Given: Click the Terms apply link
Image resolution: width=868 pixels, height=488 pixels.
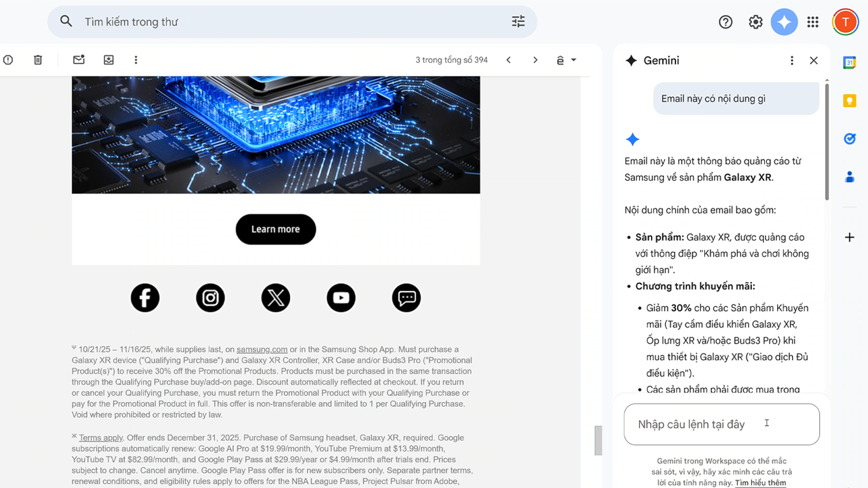Looking at the screenshot, I should 101,438.
